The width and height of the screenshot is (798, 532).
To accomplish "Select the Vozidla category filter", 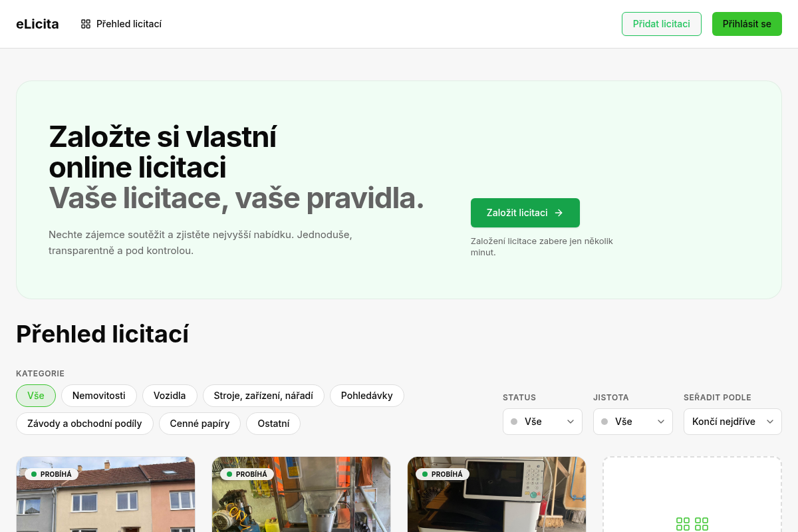I will pos(170,396).
